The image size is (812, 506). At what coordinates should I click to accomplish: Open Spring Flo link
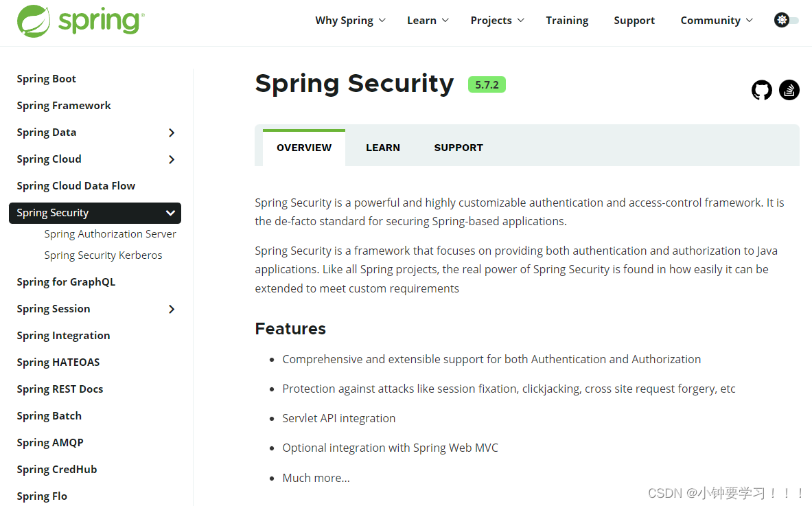pyautogui.click(x=41, y=496)
